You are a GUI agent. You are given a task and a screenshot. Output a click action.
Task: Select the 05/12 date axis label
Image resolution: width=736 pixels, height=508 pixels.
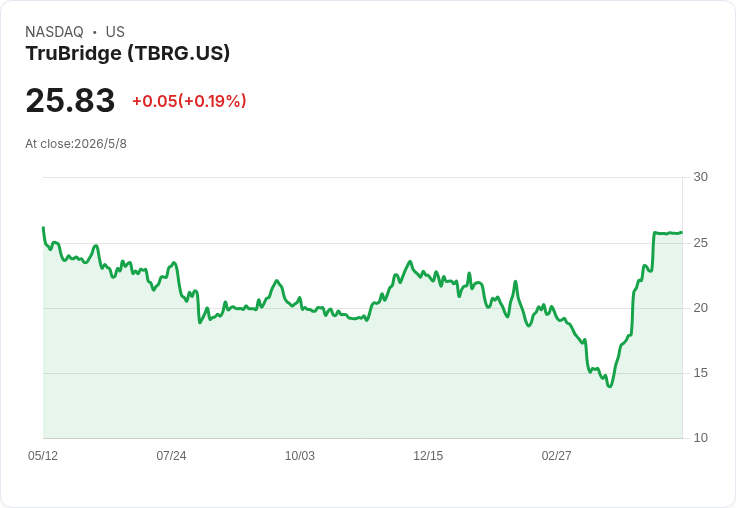[x=43, y=456]
